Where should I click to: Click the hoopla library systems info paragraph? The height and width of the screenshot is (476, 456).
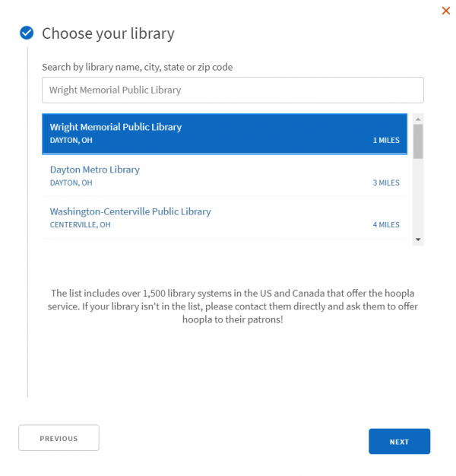tap(233, 306)
